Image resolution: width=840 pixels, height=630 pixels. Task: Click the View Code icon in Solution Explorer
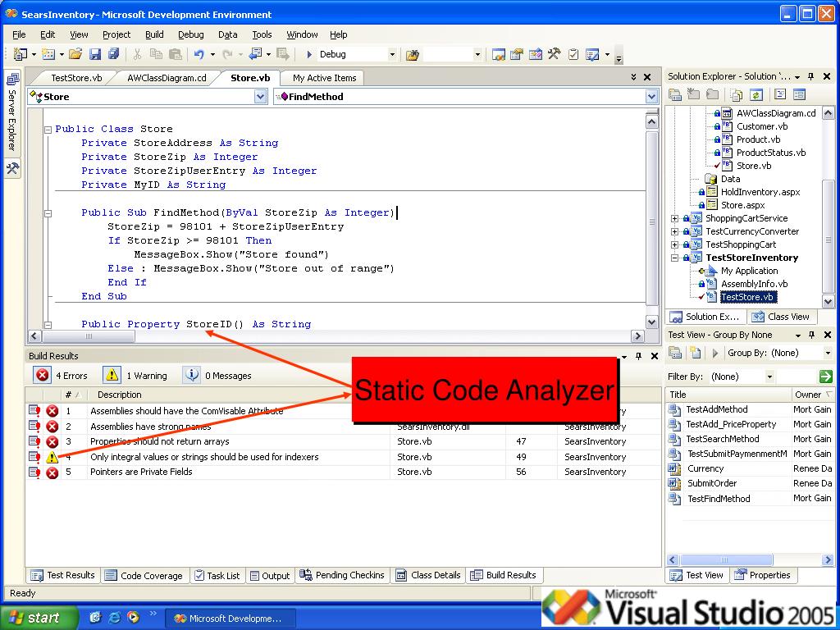point(780,95)
